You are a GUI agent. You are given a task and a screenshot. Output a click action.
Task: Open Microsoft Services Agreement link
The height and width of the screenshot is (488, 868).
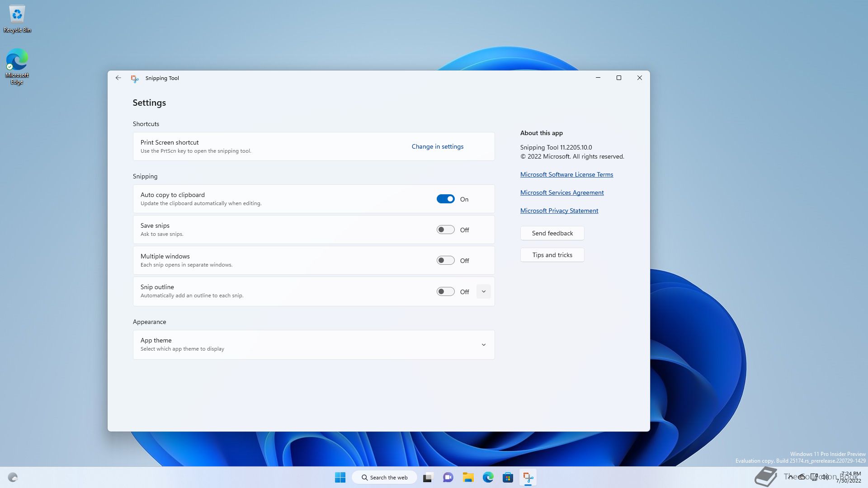point(562,192)
